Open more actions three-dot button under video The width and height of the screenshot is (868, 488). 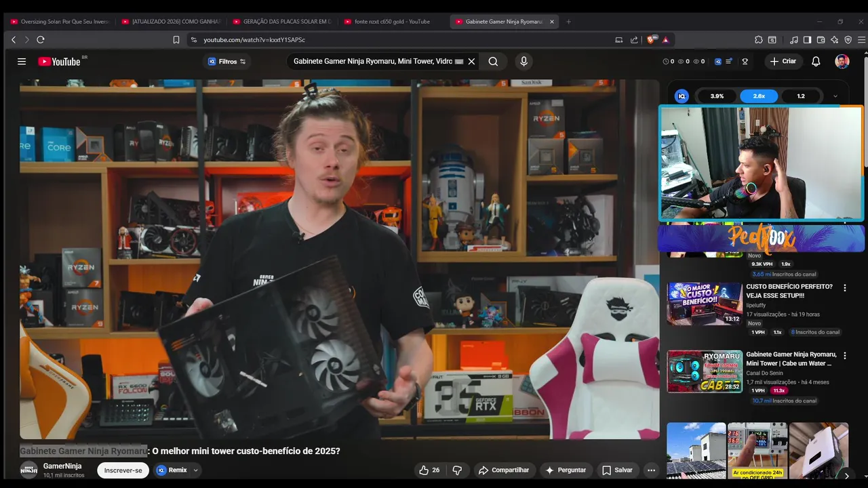pos(651,470)
